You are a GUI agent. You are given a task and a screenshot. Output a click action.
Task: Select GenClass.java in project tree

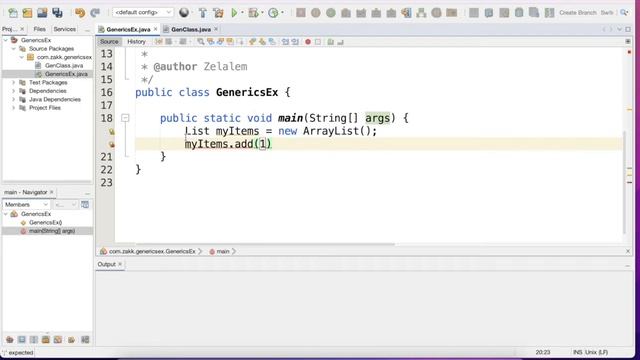(64, 65)
